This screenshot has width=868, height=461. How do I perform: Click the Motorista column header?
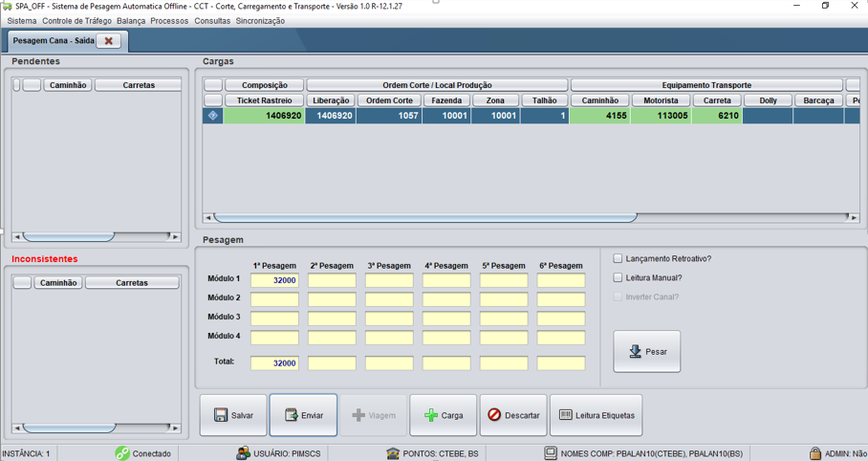click(x=661, y=100)
